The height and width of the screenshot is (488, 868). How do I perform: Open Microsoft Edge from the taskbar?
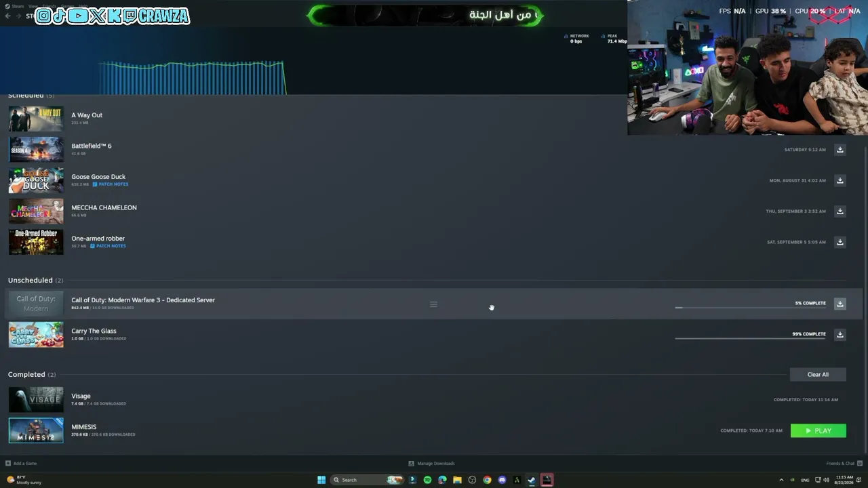(x=442, y=480)
